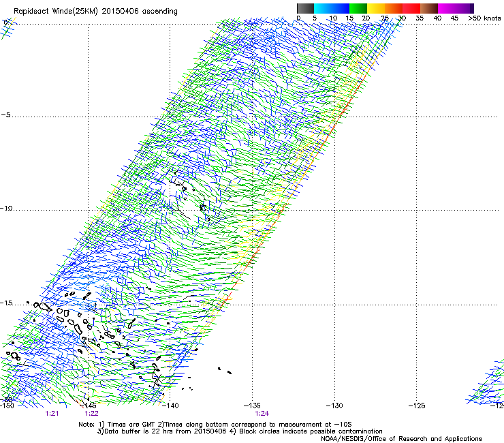Click the '-130' longitude axis label

334,406
